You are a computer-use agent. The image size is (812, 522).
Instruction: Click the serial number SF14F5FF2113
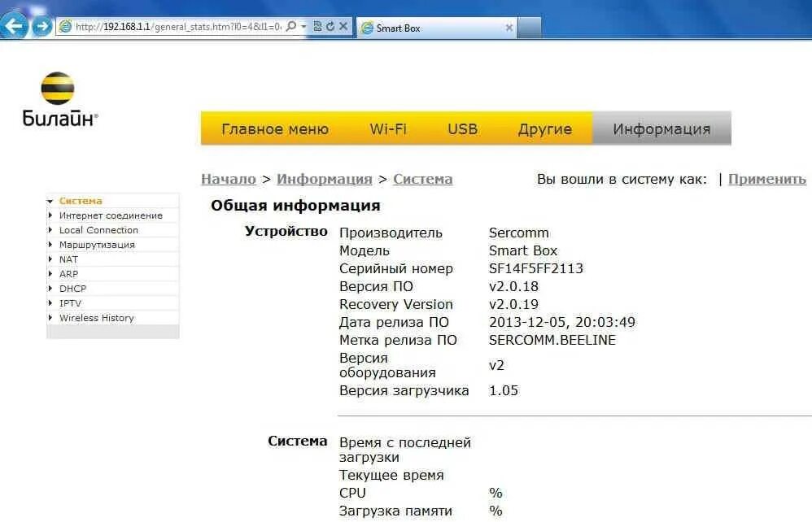(x=536, y=268)
